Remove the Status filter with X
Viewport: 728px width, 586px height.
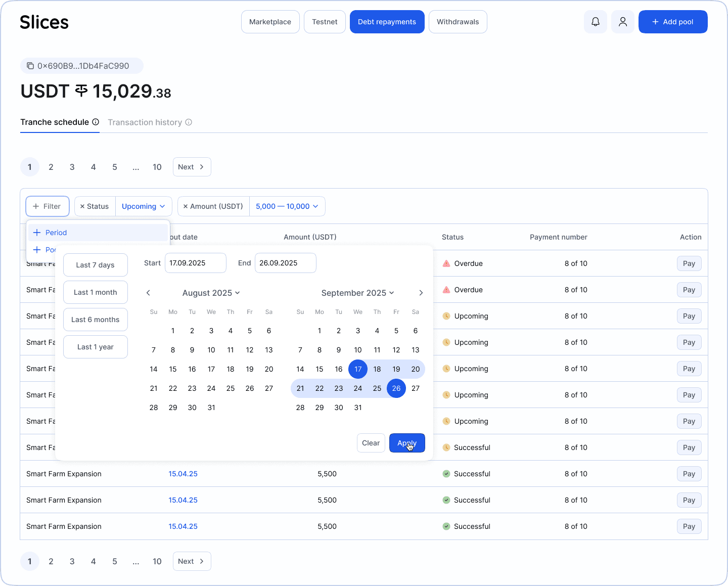click(82, 206)
